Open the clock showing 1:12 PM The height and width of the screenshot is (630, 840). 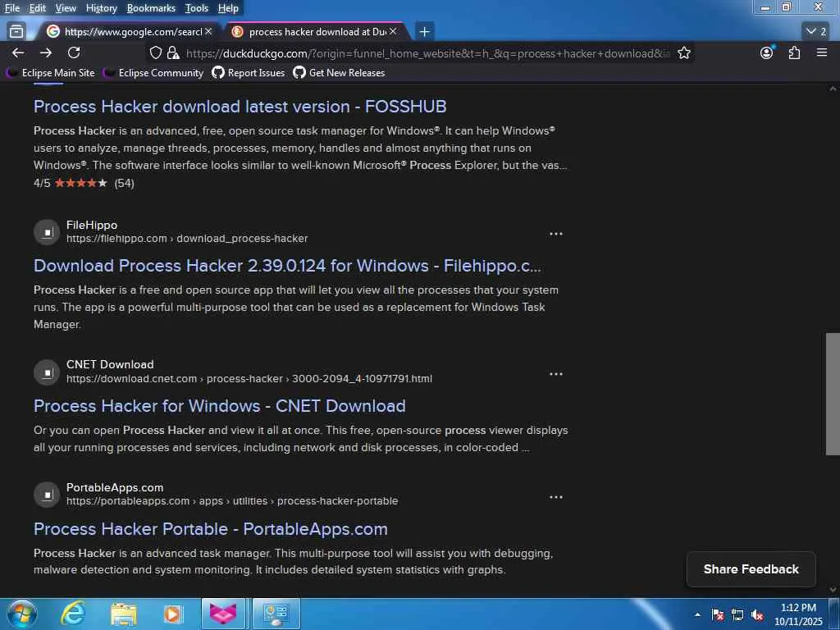pyautogui.click(x=798, y=614)
